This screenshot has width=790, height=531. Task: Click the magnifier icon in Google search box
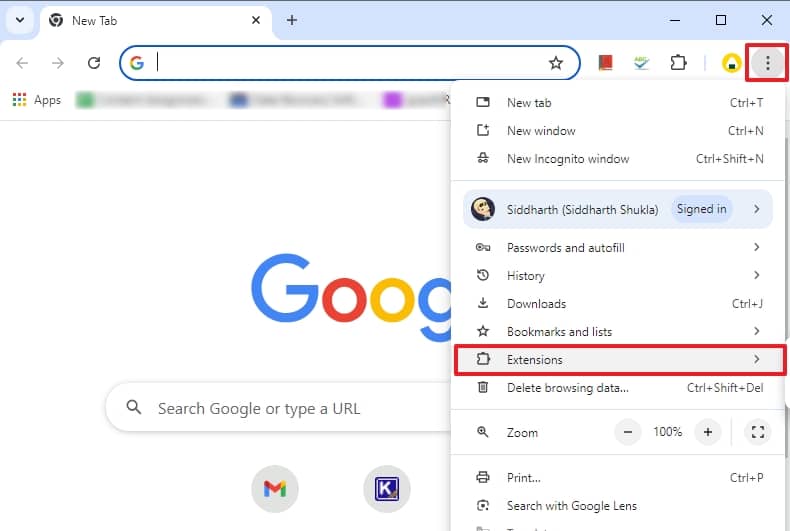[134, 407]
